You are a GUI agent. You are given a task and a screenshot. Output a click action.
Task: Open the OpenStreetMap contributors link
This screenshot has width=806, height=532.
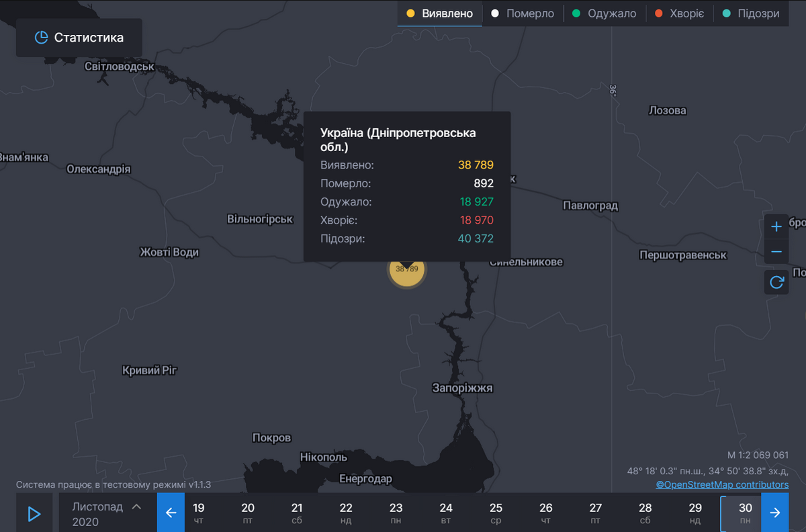(x=722, y=484)
